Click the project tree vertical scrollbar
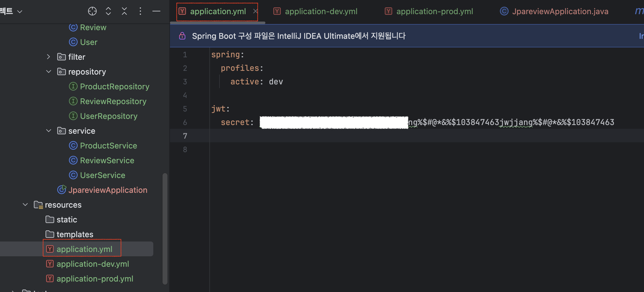This screenshot has width=644, height=292. point(165,229)
